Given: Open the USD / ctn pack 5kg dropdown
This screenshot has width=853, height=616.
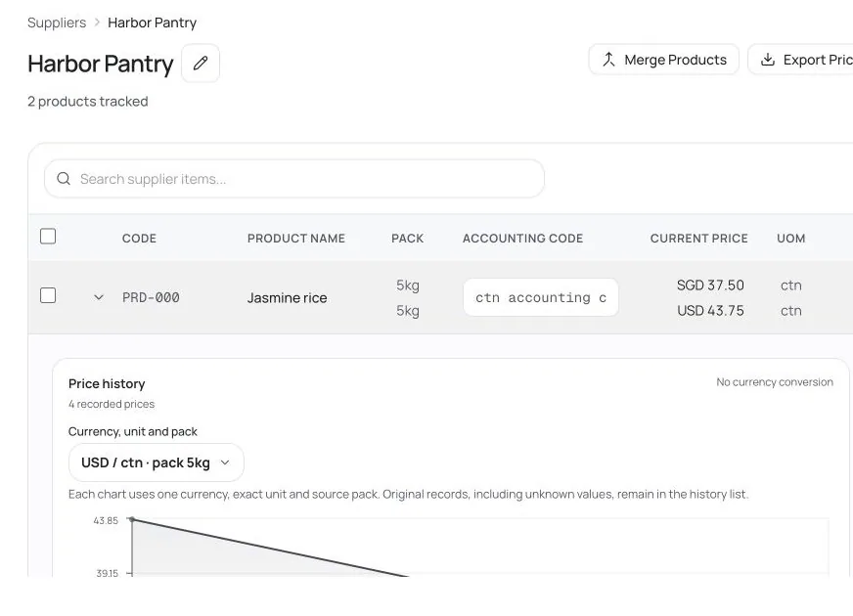Looking at the screenshot, I should point(157,462).
